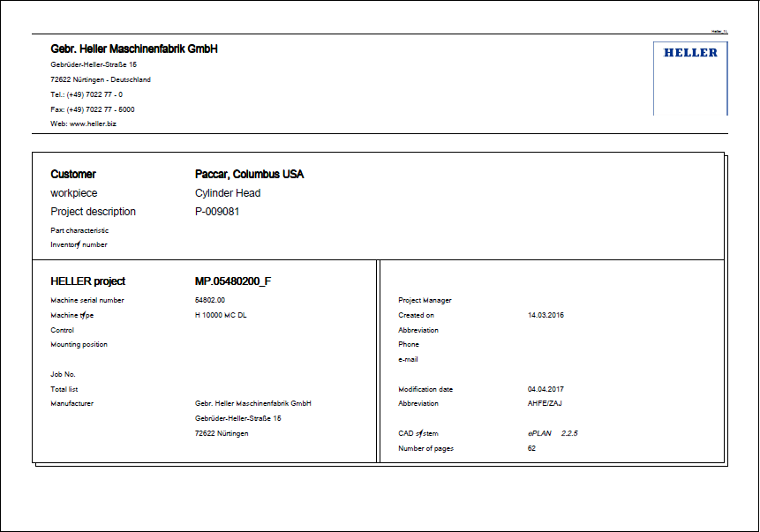760x532 pixels.
Task: Select the customer value Paccar, Columbus USA
Action: [x=249, y=175]
